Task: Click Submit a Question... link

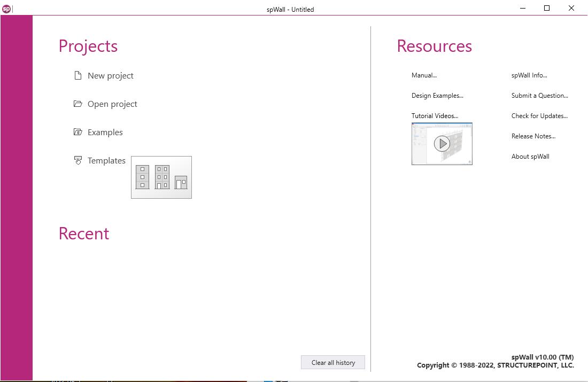Action: pyautogui.click(x=540, y=95)
